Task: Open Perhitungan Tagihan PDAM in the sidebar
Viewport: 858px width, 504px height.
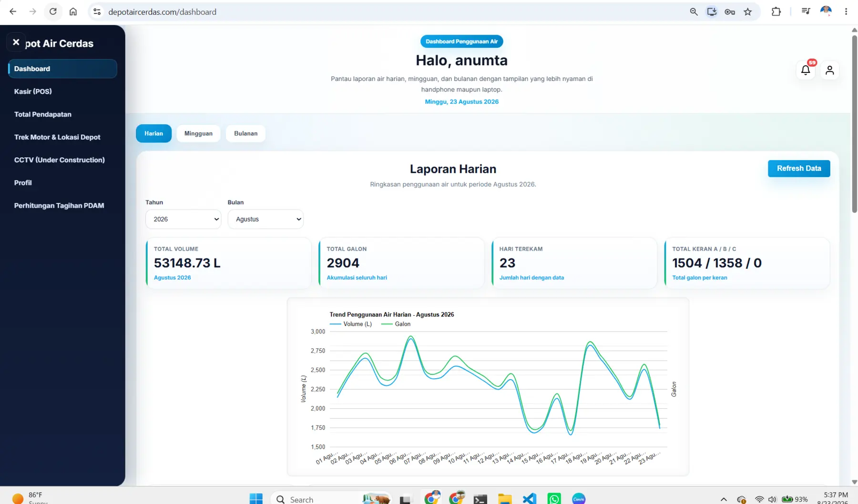Action: pyautogui.click(x=62, y=206)
